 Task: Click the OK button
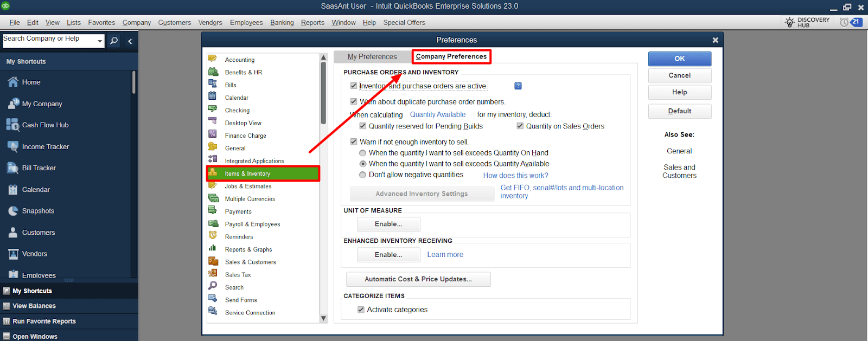coord(680,59)
